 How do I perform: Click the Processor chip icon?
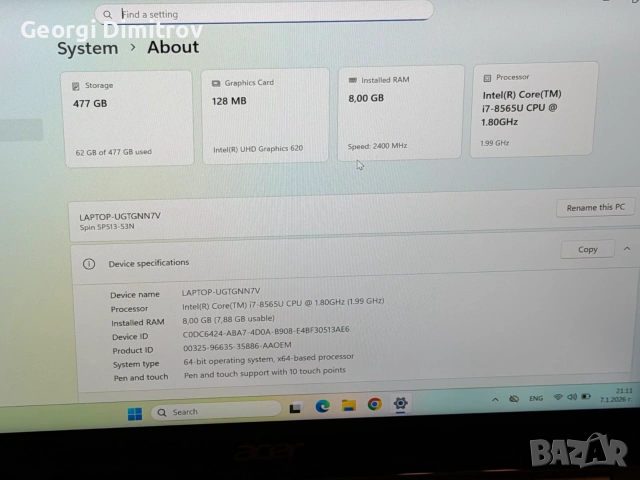click(x=487, y=78)
